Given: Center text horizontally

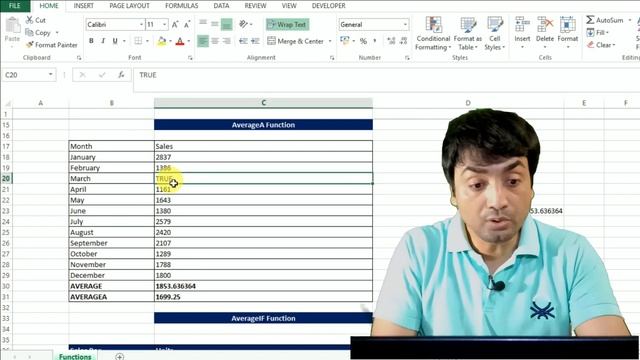Looking at the screenshot, I should coord(215,41).
